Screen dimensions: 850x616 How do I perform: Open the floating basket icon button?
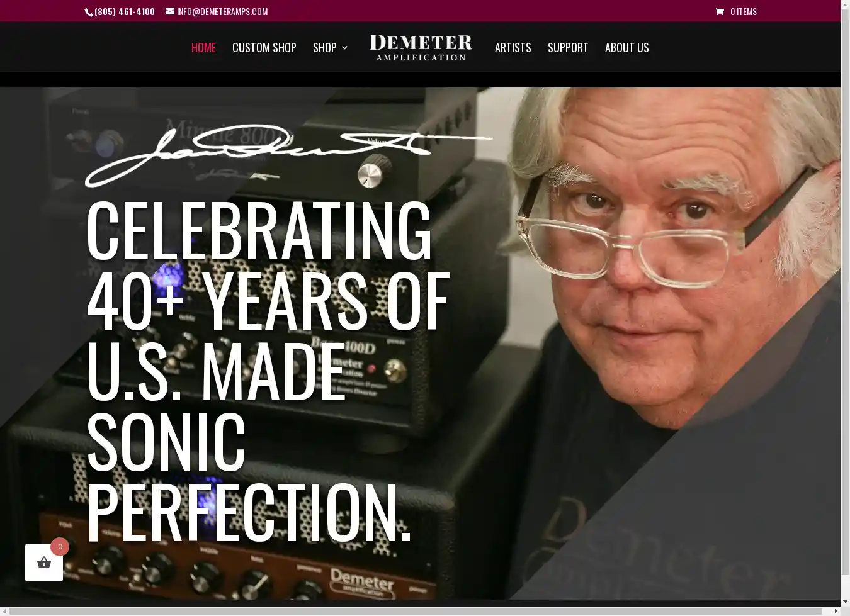[44, 563]
